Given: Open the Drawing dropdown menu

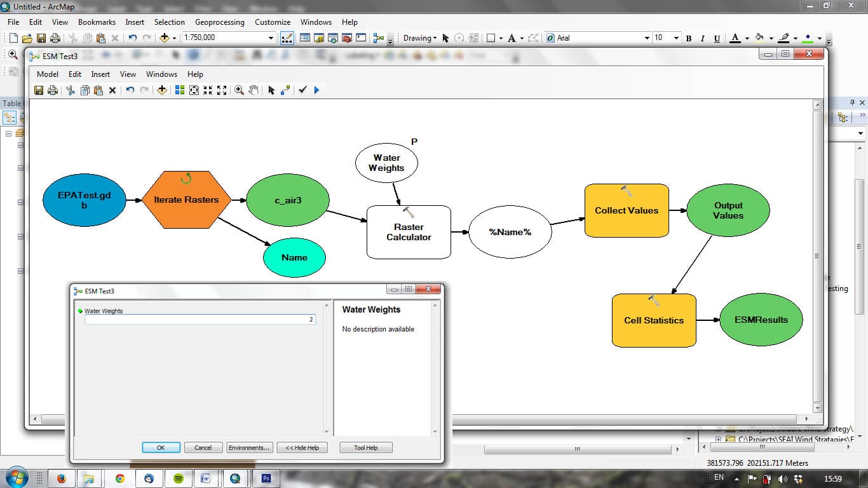Looking at the screenshot, I should click(x=420, y=38).
